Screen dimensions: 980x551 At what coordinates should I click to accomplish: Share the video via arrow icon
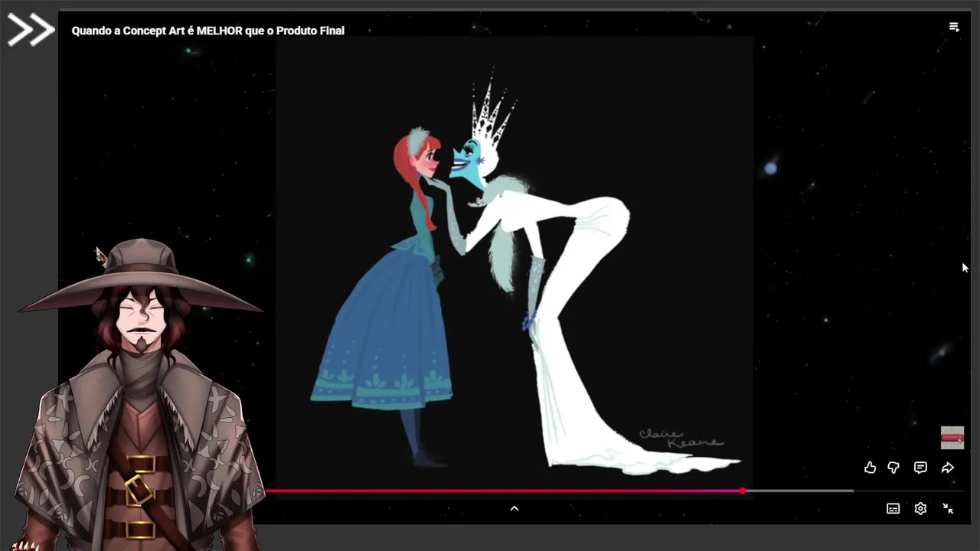click(x=948, y=468)
